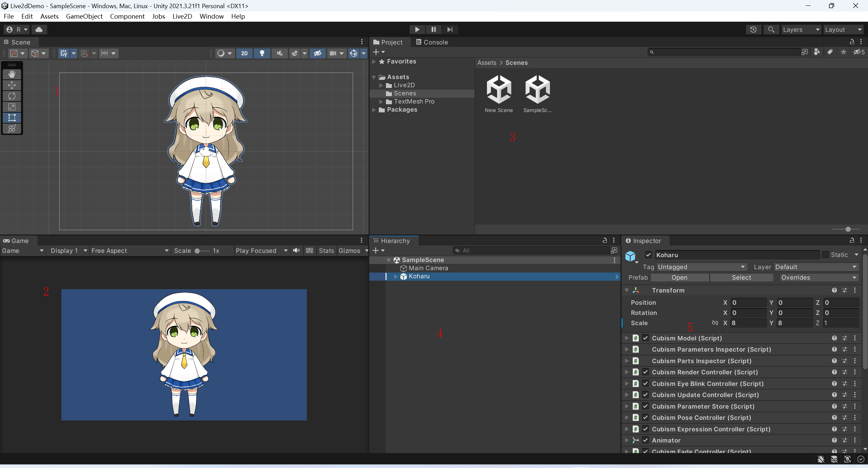This screenshot has height=468, width=868.
Task: Select the Scale tool
Action: point(12,107)
